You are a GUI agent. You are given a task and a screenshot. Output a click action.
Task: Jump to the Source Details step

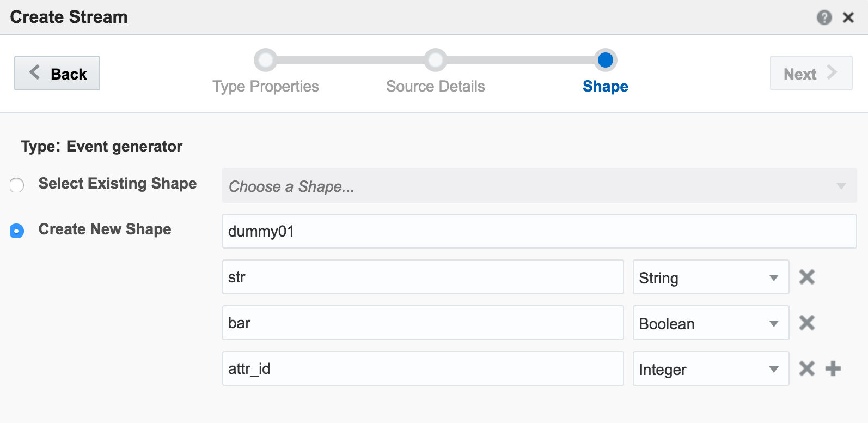435,61
